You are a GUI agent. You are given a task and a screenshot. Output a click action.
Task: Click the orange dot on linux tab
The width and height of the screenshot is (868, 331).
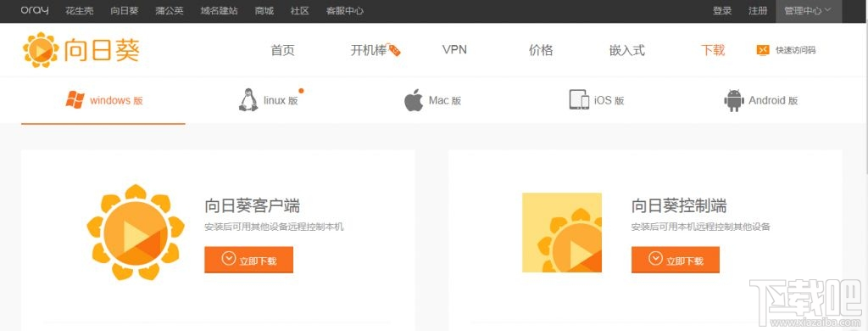[301, 90]
